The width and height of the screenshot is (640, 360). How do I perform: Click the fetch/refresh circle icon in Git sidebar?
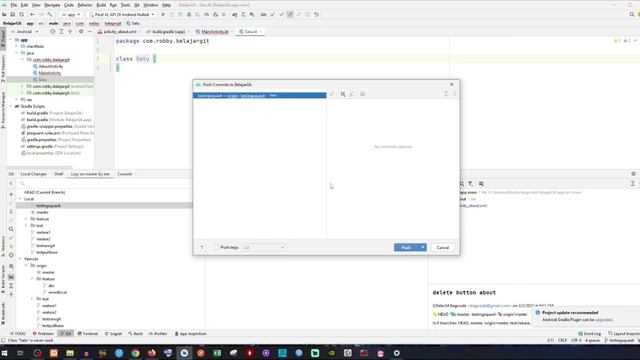coord(11,255)
